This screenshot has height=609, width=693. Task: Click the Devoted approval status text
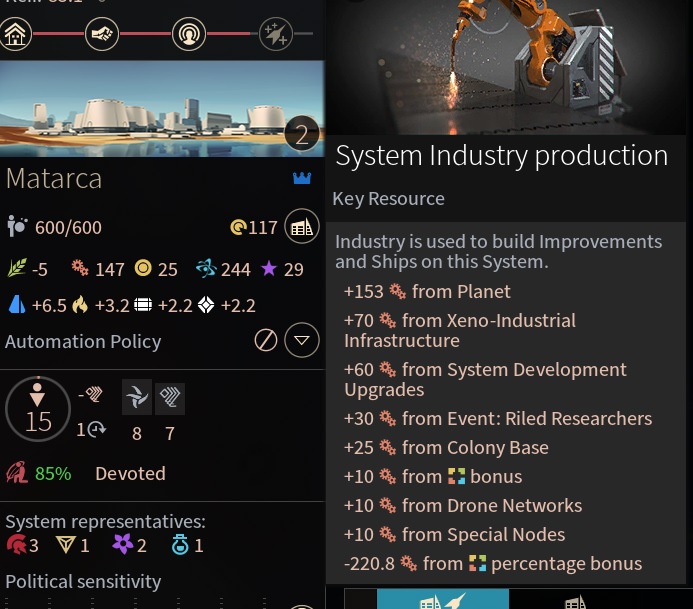130,474
